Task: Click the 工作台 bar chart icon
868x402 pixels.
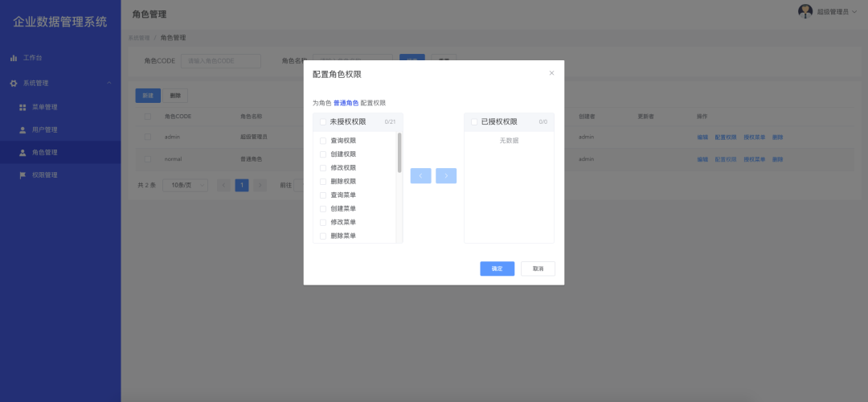Action: pos(14,58)
